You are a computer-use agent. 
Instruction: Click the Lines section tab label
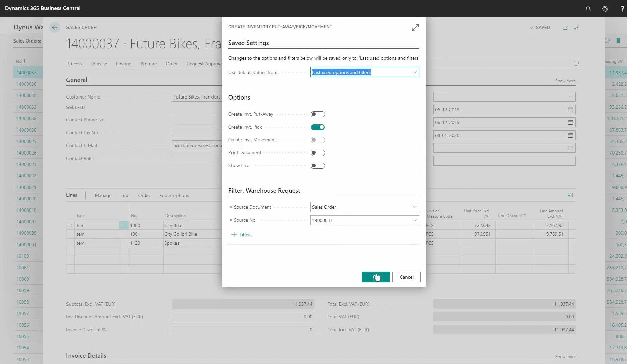pyautogui.click(x=72, y=195)
